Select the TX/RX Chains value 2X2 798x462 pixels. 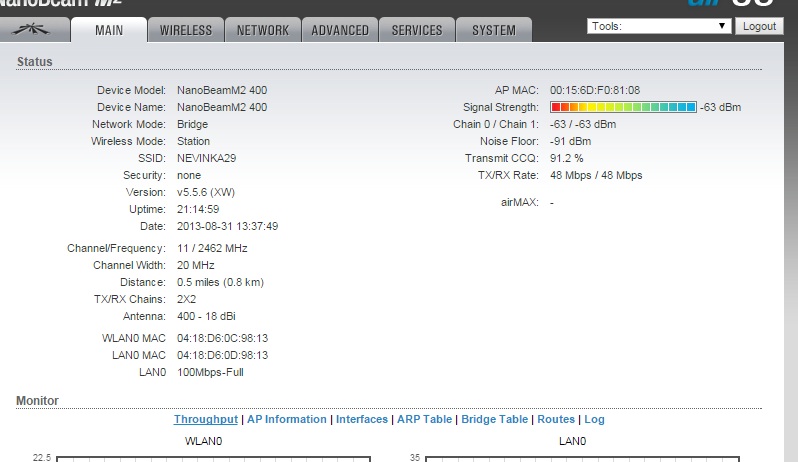coord(186,299)
